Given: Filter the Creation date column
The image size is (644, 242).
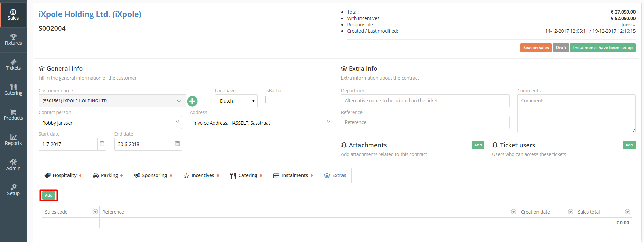Looking at the screenshot, I should 571,212.
